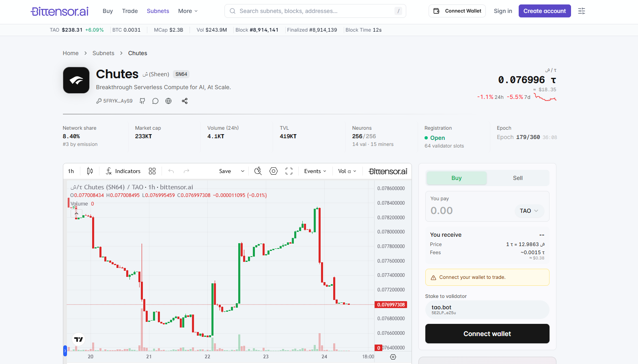The height and width of the screenshot is (364, 638).
Task: Open the Chutes GitHub repository icon
Action: point(142,101)
